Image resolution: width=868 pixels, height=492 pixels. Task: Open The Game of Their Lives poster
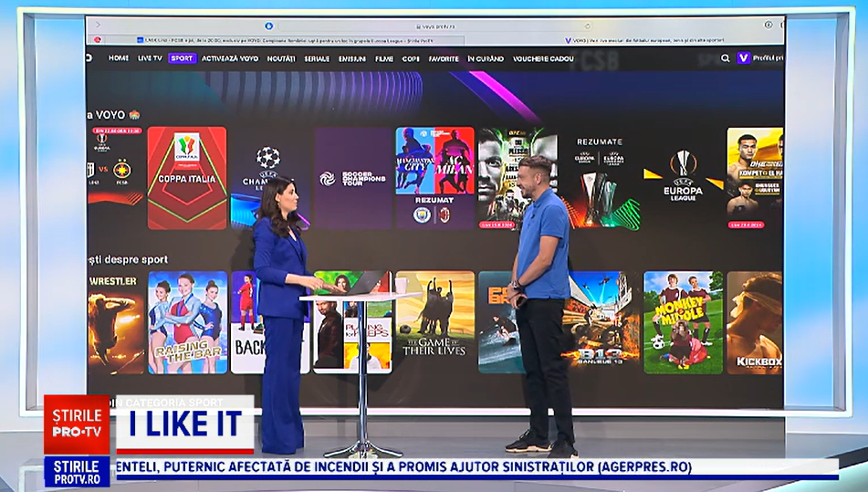(x=434, y=322)
